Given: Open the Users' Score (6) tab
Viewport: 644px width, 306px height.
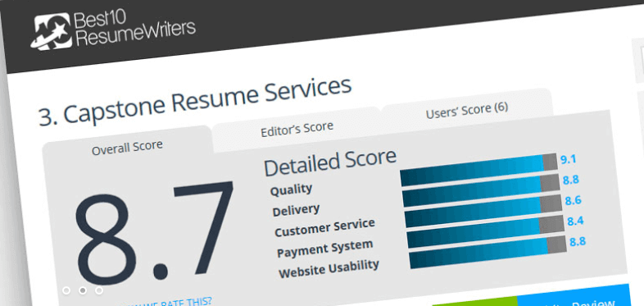Looking at the screenshot, I should click(466, 110).
